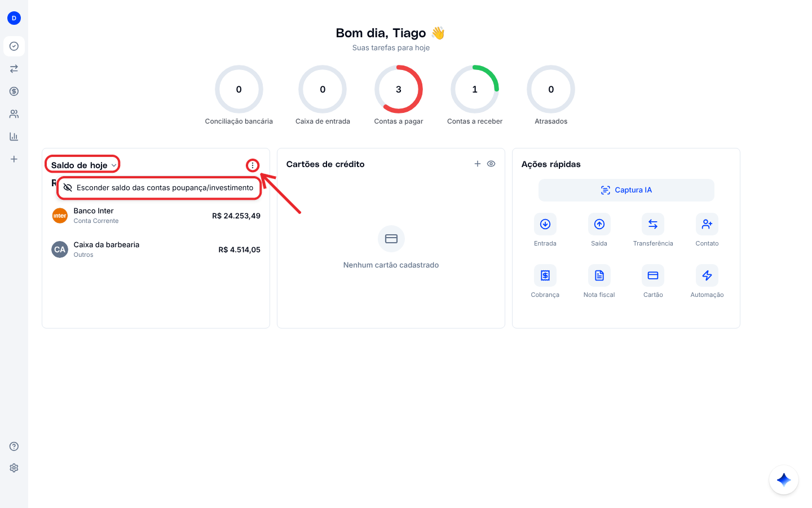This screenshot has width=812, height=508.
Task: Open the dollar coin sidebar icon
Action: click(x=14, y=91)
